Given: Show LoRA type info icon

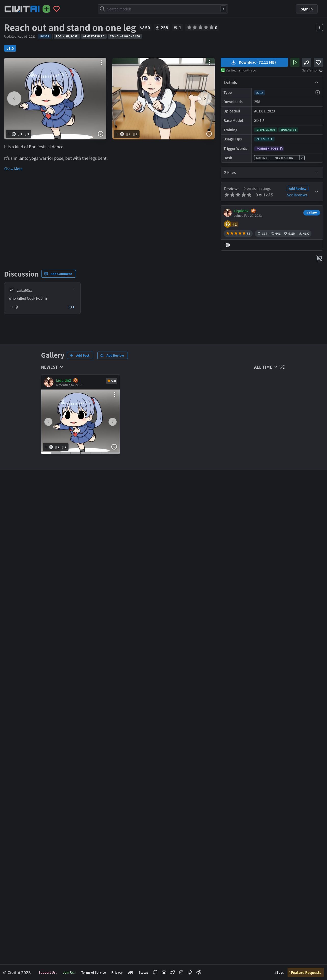Looking at the screenshot, I should 318,92.
